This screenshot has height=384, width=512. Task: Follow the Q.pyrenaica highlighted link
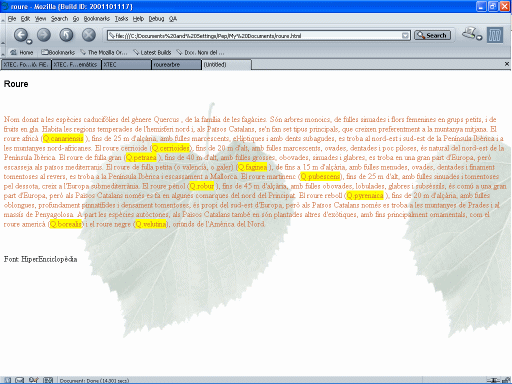click(x=365, y=195)
